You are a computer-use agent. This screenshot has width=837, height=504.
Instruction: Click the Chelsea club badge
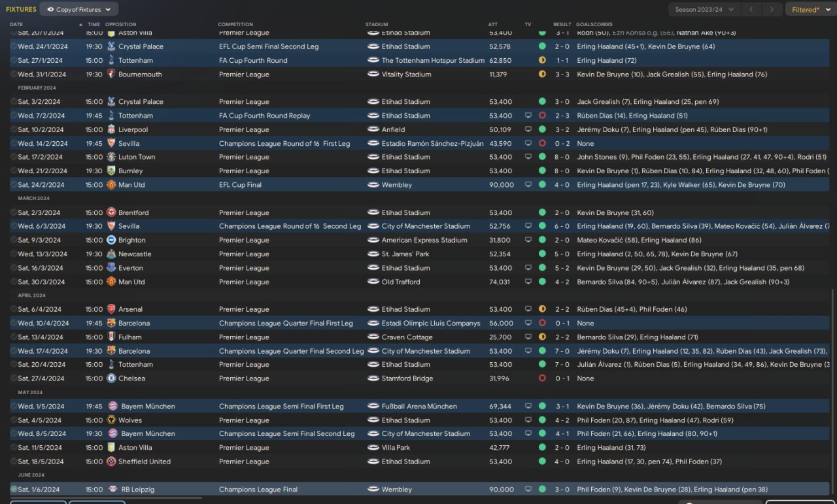pyautogui.click(x=111, y=378)
